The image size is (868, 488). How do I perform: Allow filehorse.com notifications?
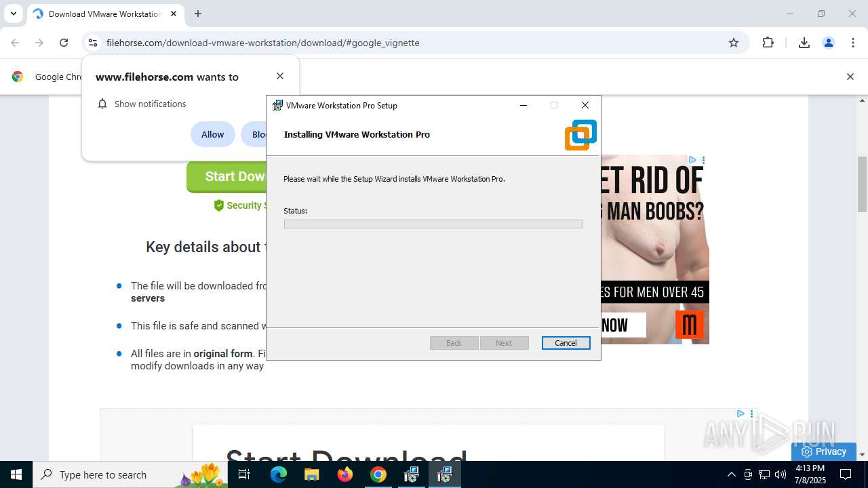[x=212, y=134]
